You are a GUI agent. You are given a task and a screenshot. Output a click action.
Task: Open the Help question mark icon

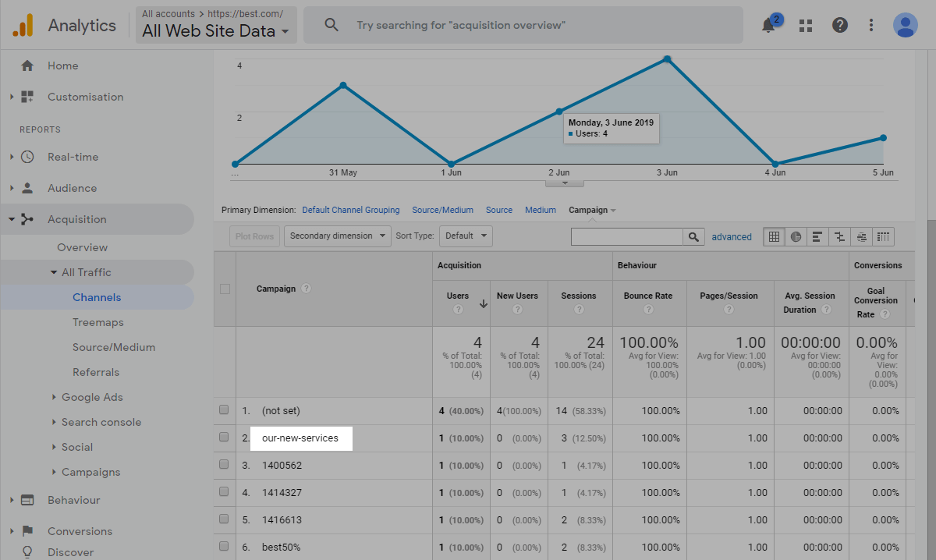pyautogui.click(x=840, y=25)
